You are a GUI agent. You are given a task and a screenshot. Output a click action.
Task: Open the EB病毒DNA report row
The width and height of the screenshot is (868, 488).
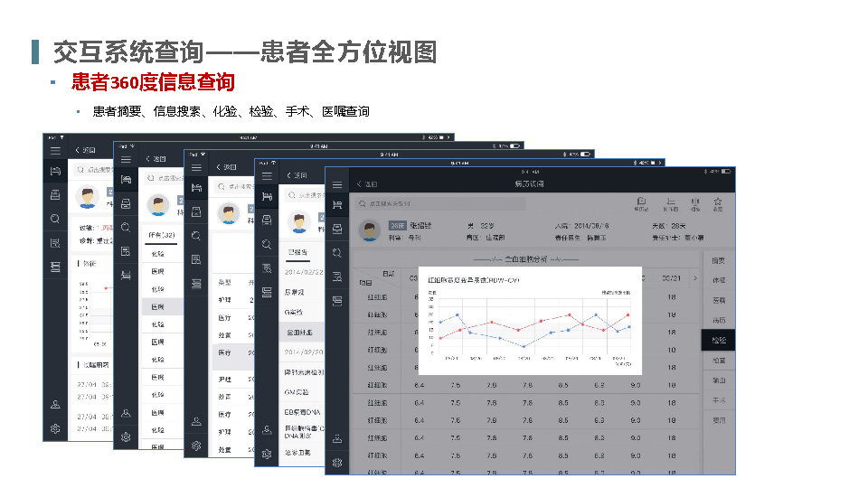(x=302, y=412)
